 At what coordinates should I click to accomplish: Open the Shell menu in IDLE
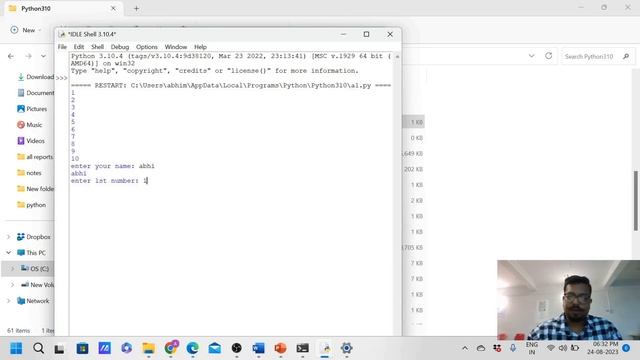click(97, 47)
